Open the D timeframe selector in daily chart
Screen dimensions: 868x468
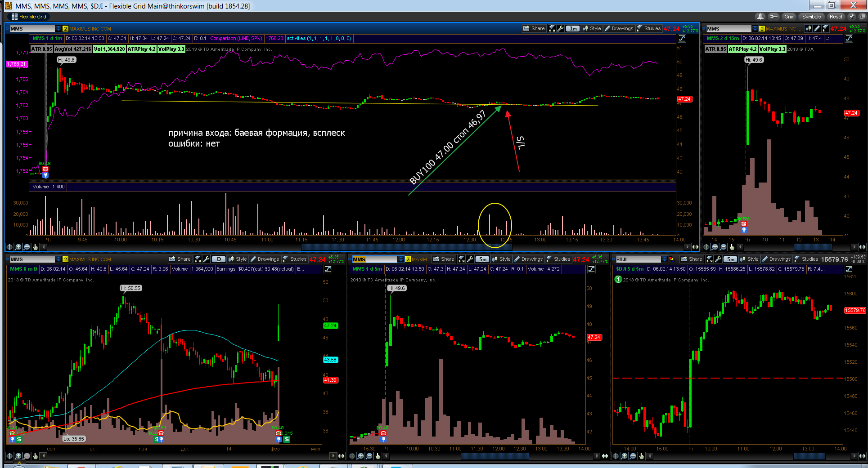tap(218, 259)
